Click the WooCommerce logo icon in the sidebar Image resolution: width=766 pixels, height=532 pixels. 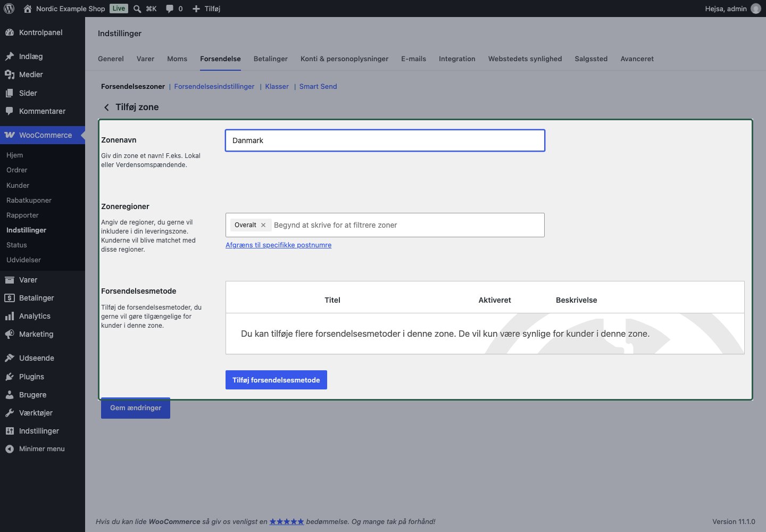coord(10,135)
